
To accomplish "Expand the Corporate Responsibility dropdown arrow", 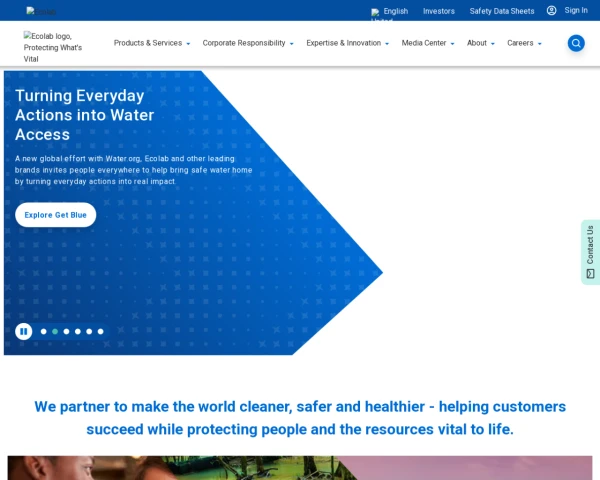I will [x=292, y=44].
